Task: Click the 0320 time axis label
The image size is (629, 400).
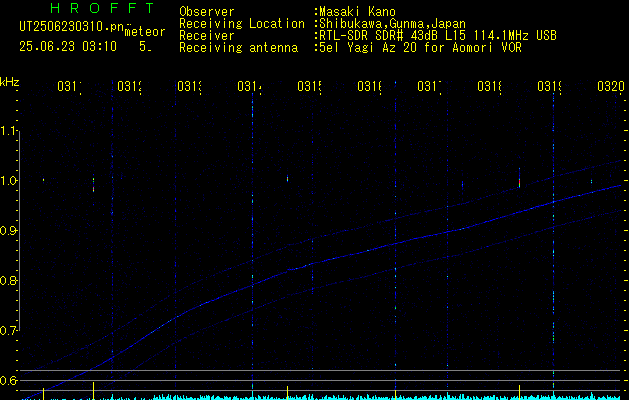Action: coord(611,86)
